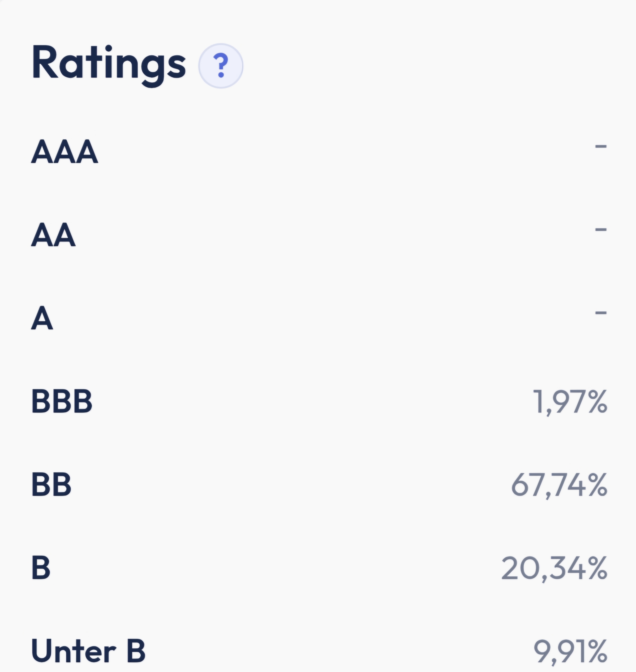Click the dash value beside AA
This screenshot has width=636, height=672.
(601, 230)
